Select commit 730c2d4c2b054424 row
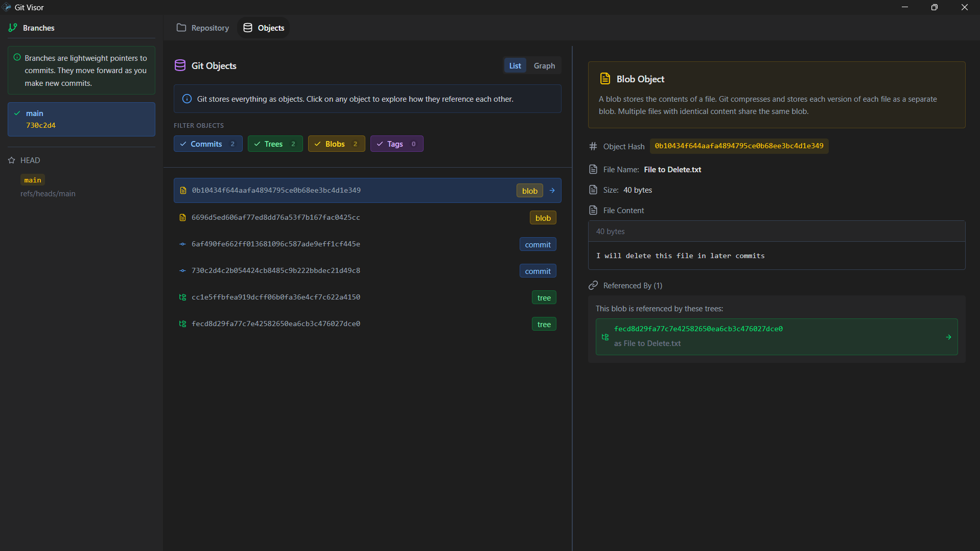The height and width of the screenshot is (551, 980). coord(367,271)
